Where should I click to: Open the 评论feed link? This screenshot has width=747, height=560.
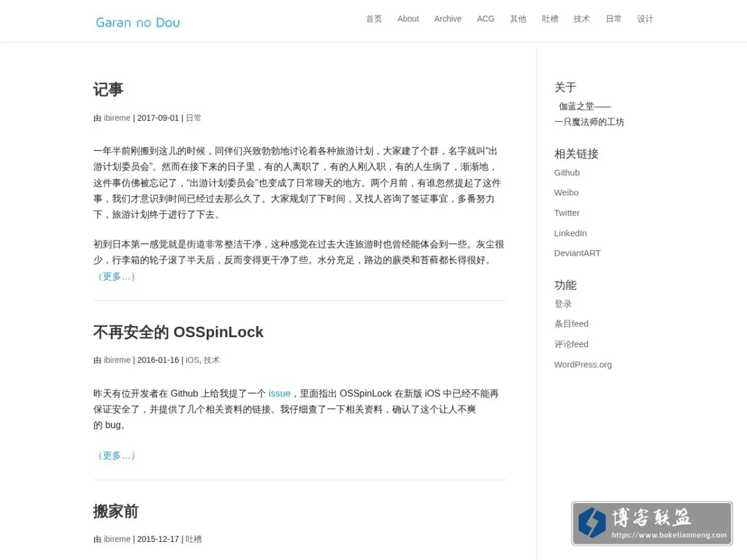(571, 344)
